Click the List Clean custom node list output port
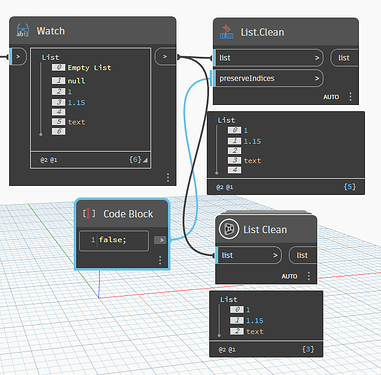 pyautogui.click(x=302, y=255)
